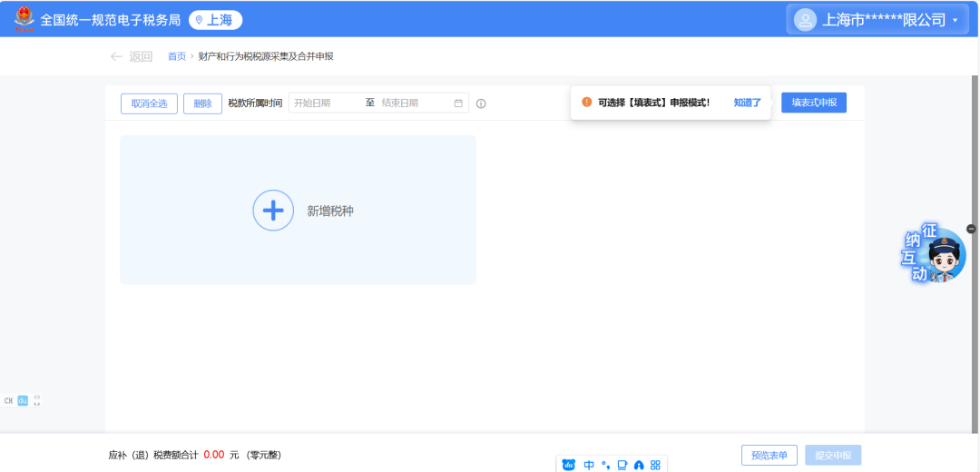Click the 预览表单 button
980x472 pixels.
coord(769,455)
